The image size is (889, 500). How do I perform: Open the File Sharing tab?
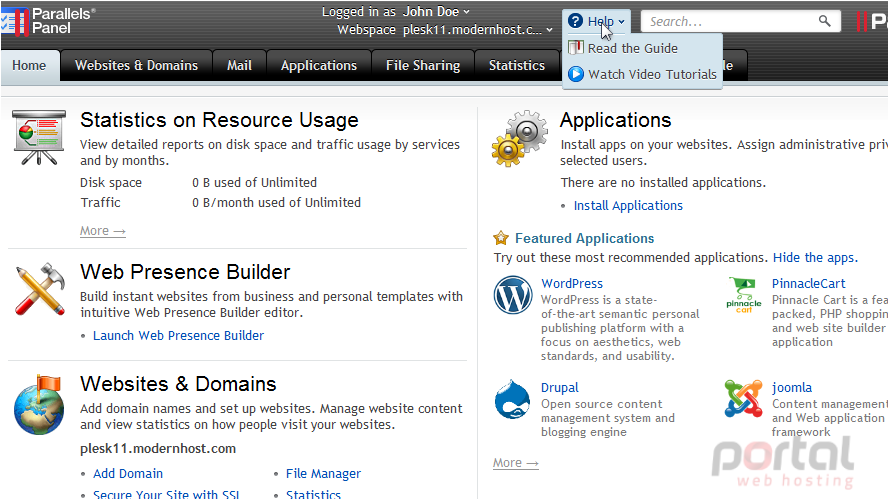pyautogui.click(x=423, y=65)
